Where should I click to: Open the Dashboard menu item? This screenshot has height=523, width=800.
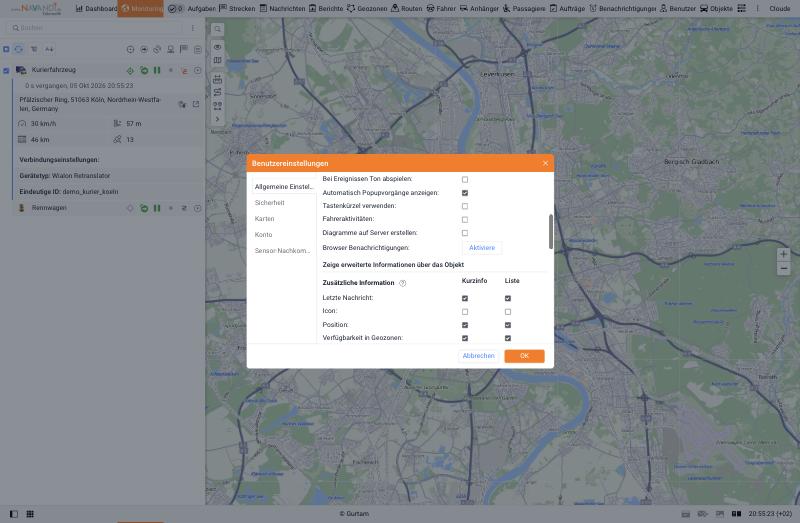tap(96, 8)
